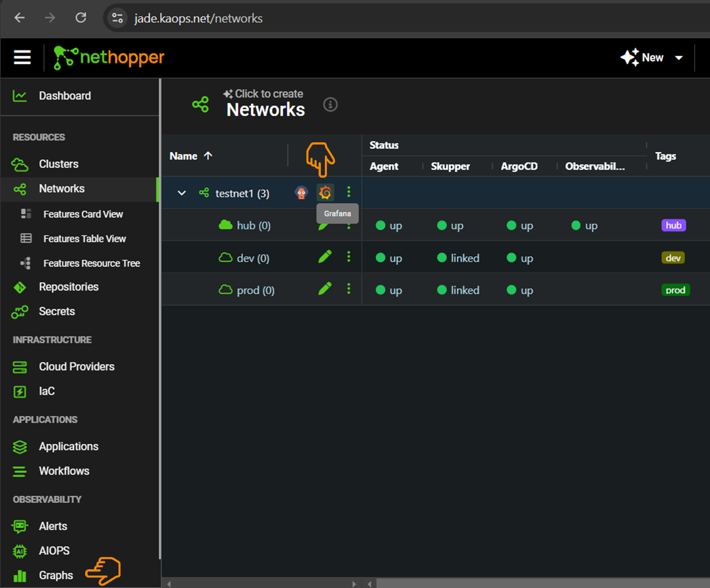Open Clusters in sidebar
Viewport: 710px width, 588px height.
tap(80, 164)
